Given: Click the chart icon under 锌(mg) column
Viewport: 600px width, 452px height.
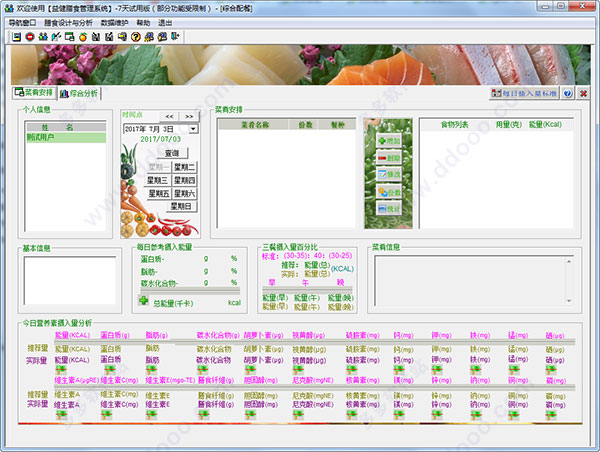Looking at the screenshot, I should tap(437, 415).
